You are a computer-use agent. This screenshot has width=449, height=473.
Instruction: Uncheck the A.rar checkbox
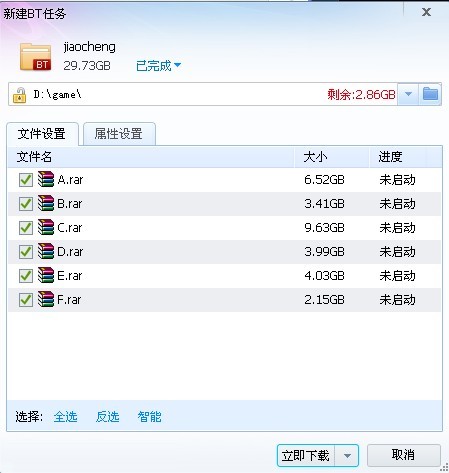coord(26,180)
